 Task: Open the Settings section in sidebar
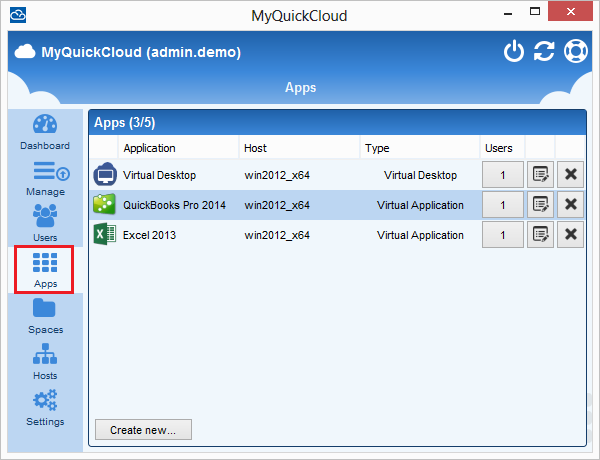[45, 408]
